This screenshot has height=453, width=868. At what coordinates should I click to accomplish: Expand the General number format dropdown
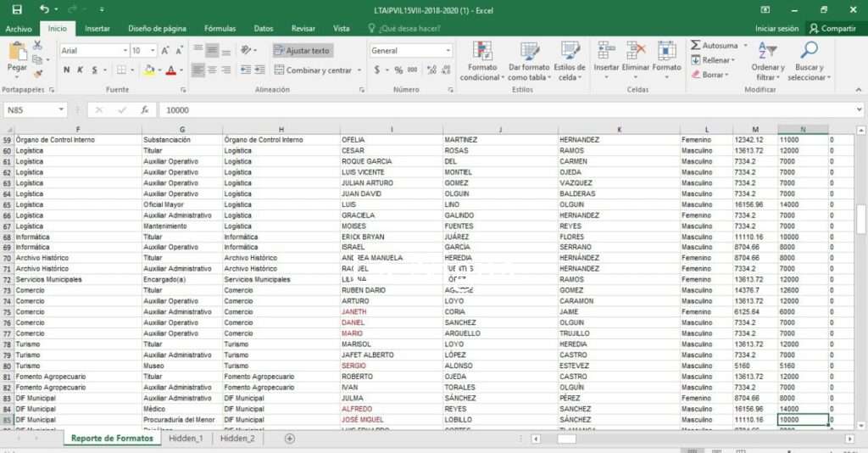click(x=448, y=51)
